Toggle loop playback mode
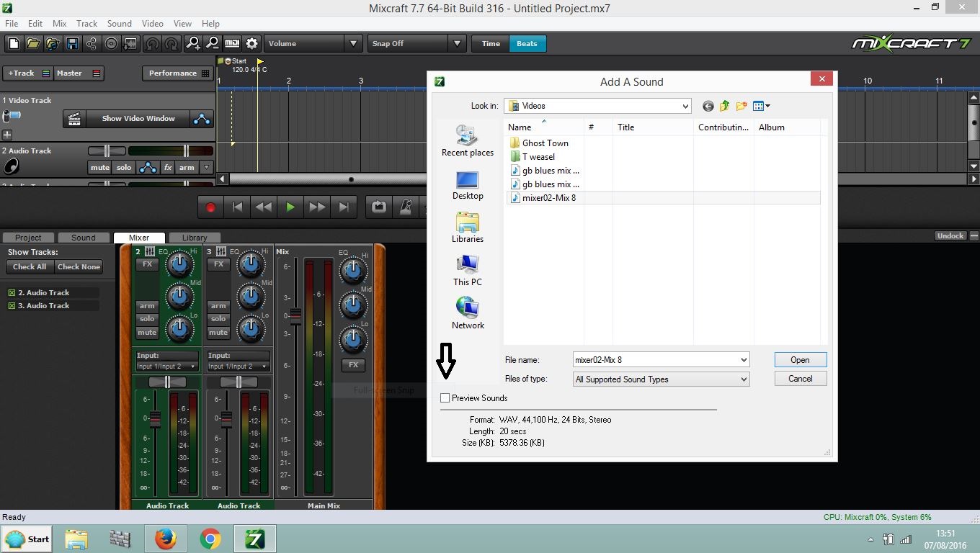 coord(379,207)
